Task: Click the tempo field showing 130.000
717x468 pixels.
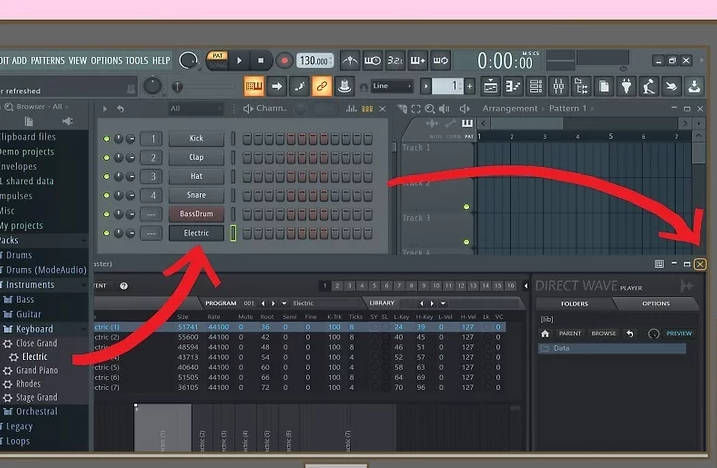Action: (315, 61)
